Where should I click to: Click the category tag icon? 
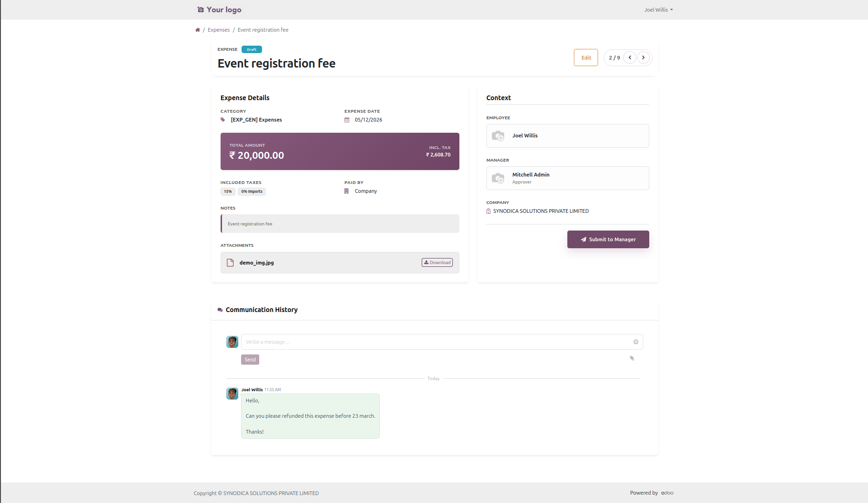(x=223, y=120)
